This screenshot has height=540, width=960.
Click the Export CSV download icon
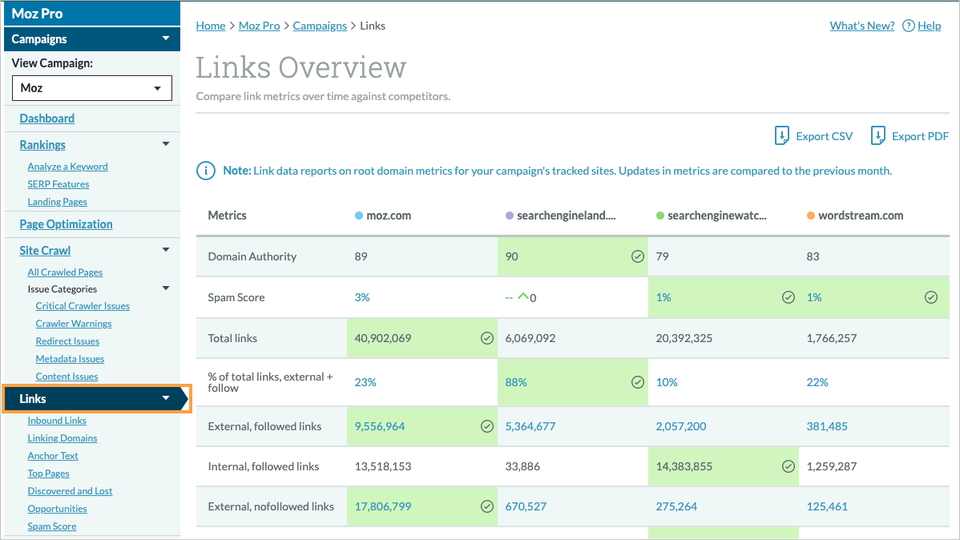(x=782, y=136)
